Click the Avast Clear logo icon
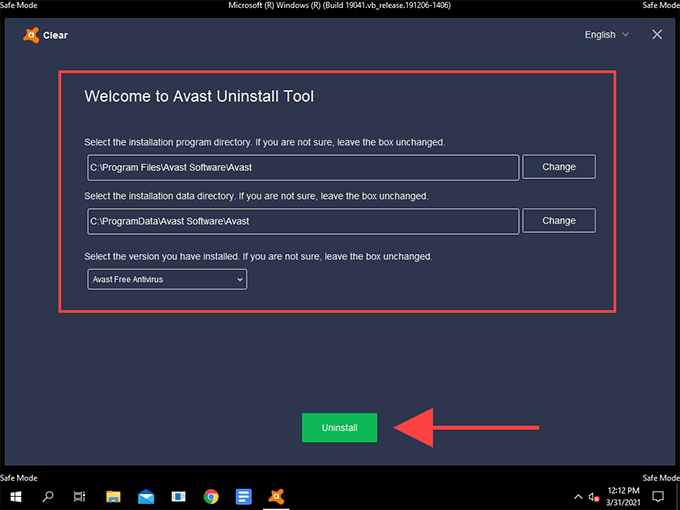Image resolution: width=680 pixels, height=510 pixels. 31,35
